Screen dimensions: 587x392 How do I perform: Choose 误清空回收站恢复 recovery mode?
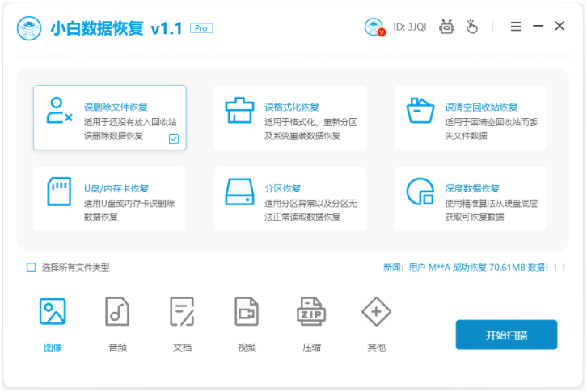coord(471,118)
